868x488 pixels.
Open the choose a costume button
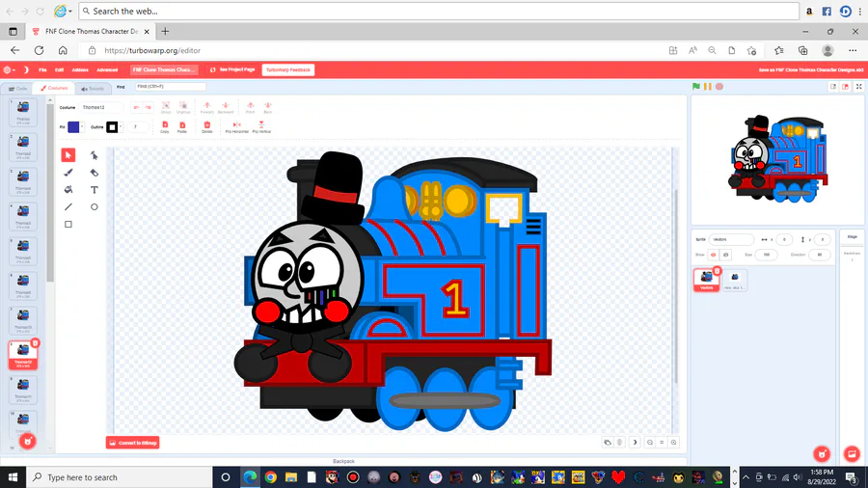coord(28,441)
